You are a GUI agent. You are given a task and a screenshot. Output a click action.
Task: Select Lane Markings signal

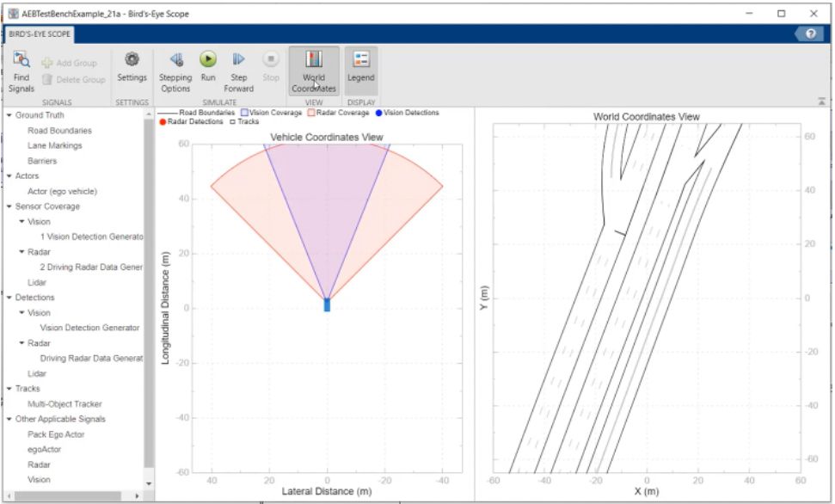coord(54,146)
